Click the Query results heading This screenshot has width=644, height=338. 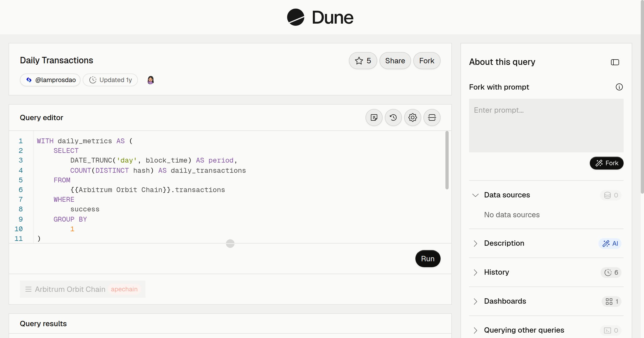coord(43,324)
